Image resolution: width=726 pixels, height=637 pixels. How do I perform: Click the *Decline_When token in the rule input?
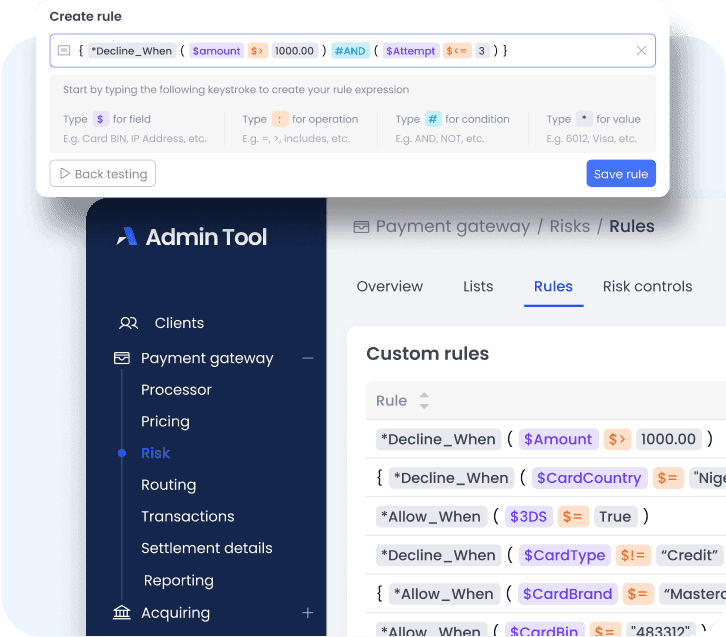tap(131, 50)
